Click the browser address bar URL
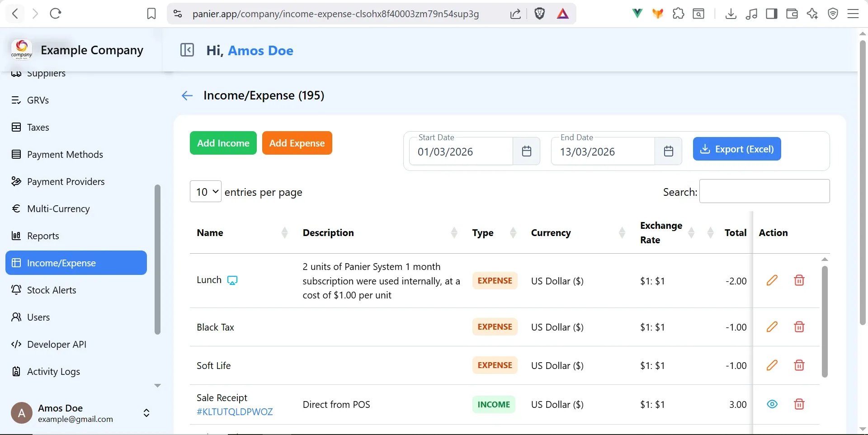The height and width of the screenshot is (435, 868). pyautogui.click(x=335, y=14)
